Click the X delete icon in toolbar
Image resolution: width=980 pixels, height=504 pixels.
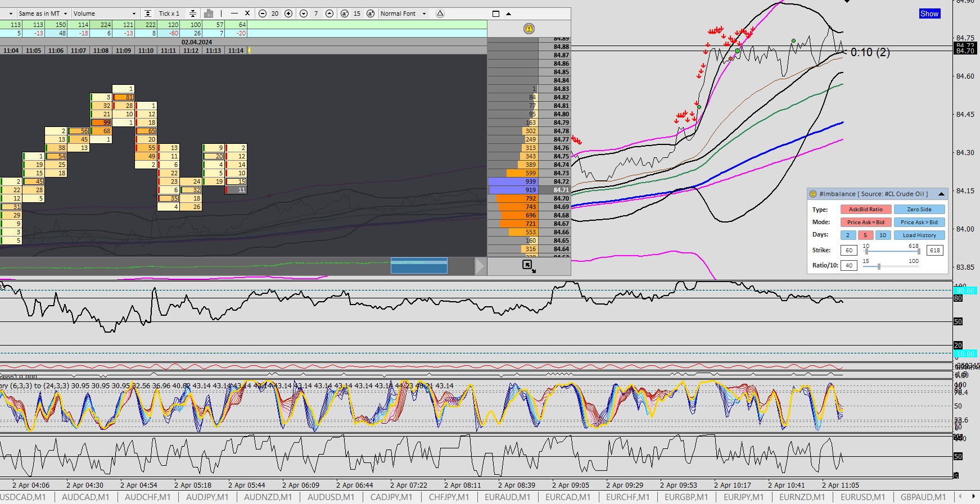point(247,13)
